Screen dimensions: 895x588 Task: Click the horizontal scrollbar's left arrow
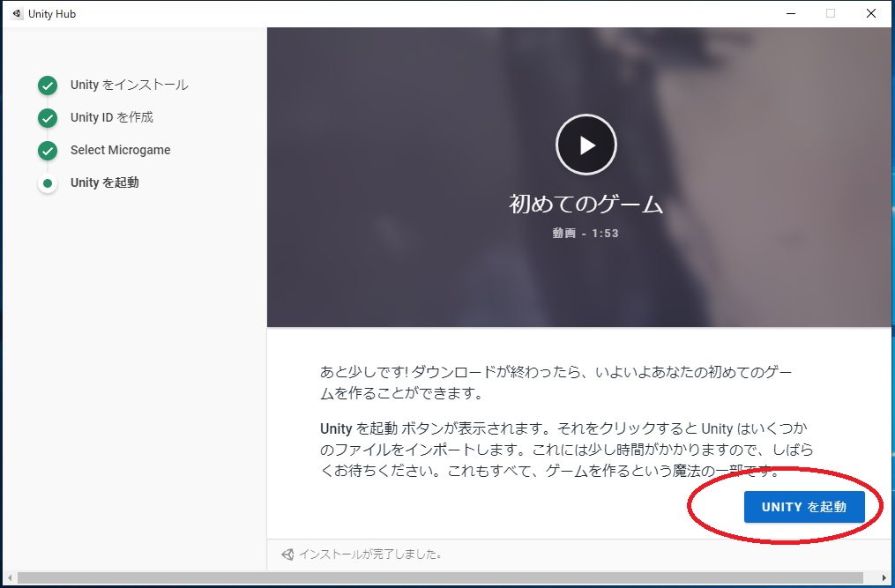(x=9, y=577)
